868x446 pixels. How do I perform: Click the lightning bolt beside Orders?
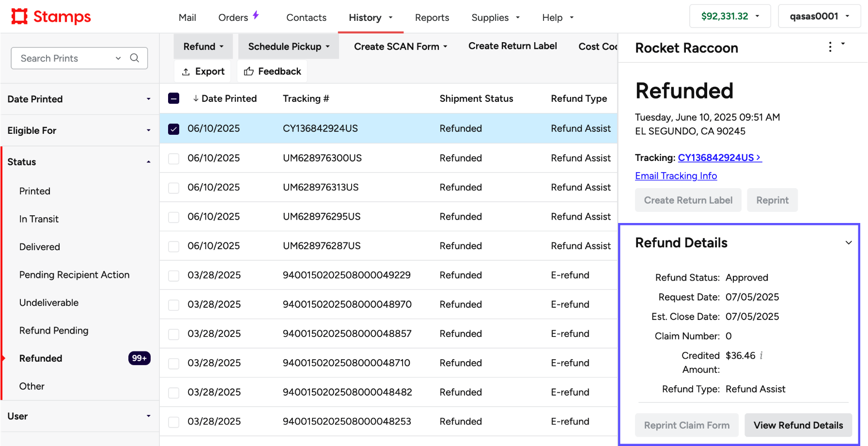255,16
